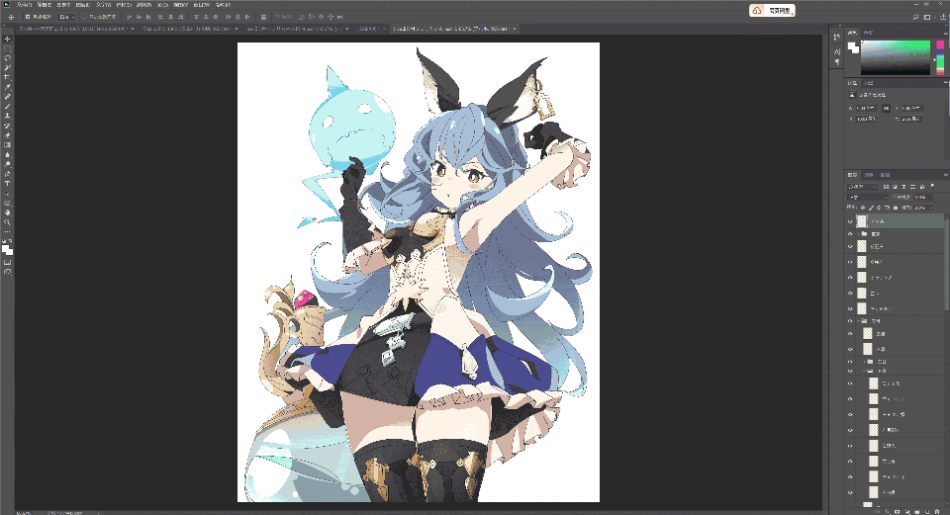Screen dimensions: 950x515
Task: Select the Zoom tool in the toolbox
Action: [x=7, y=222]
